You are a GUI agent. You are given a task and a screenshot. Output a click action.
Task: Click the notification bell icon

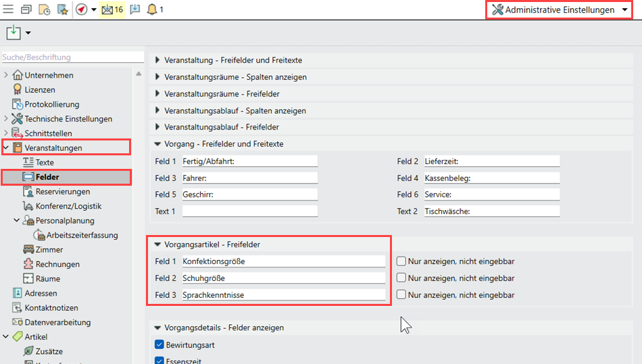152,9
